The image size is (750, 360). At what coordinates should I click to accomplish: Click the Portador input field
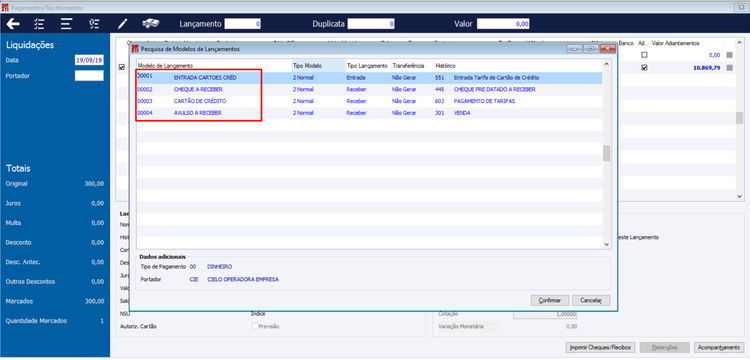point(89,76)
